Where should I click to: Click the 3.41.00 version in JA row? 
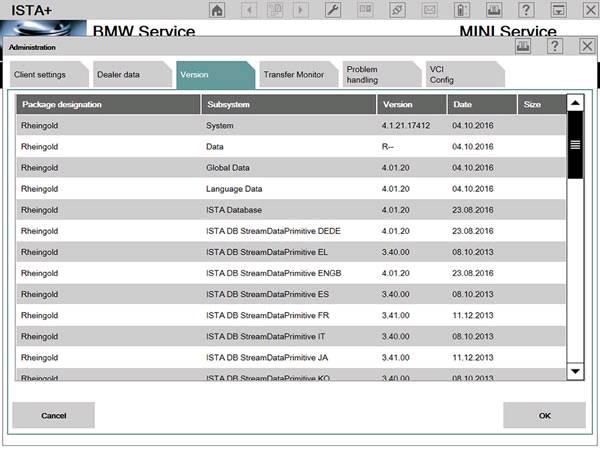click(x=395, y=357)
